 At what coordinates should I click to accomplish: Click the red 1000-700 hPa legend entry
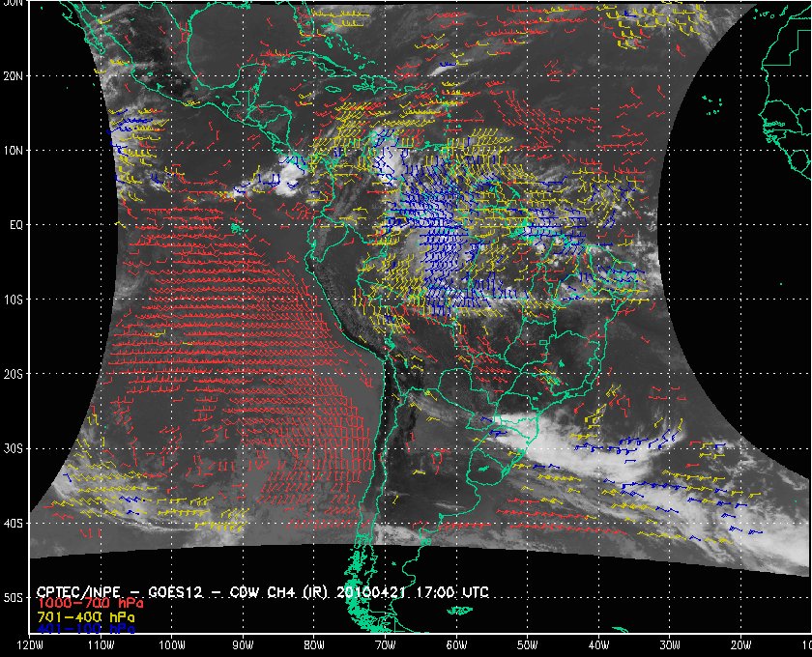point(90,604)
